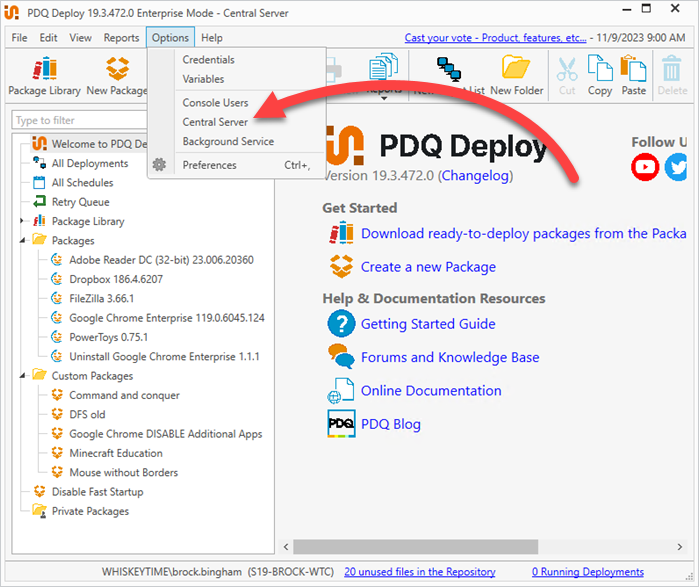
Task: Open the PDQ Blog link
Action: point(391,424)
